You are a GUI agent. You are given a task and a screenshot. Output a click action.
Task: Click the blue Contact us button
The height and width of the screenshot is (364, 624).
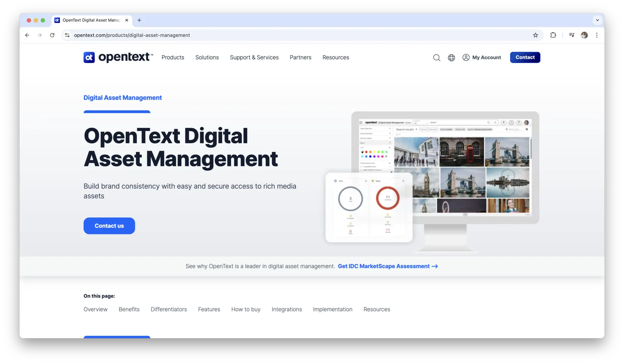tap(109, 226)
